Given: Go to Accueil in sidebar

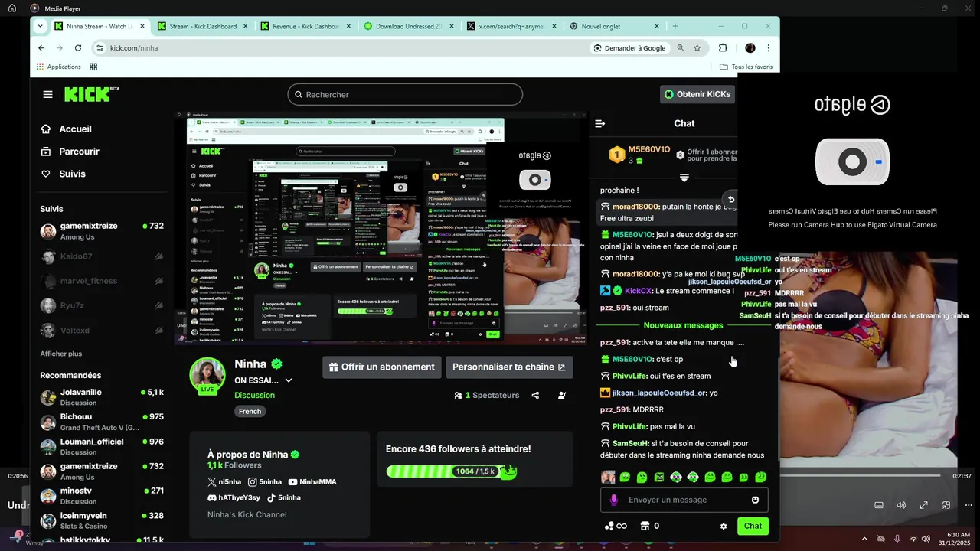Looking at the screenshot, I should click(66, 129).
